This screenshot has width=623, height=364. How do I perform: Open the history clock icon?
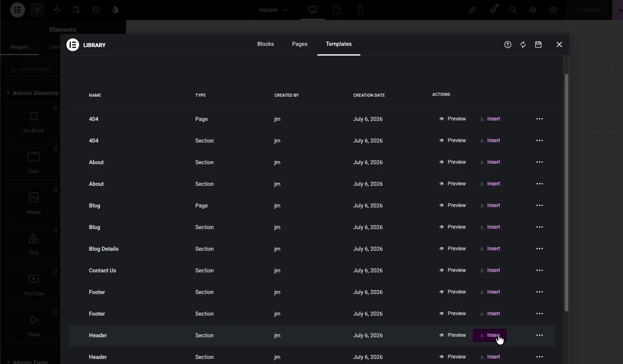[96, 10]
